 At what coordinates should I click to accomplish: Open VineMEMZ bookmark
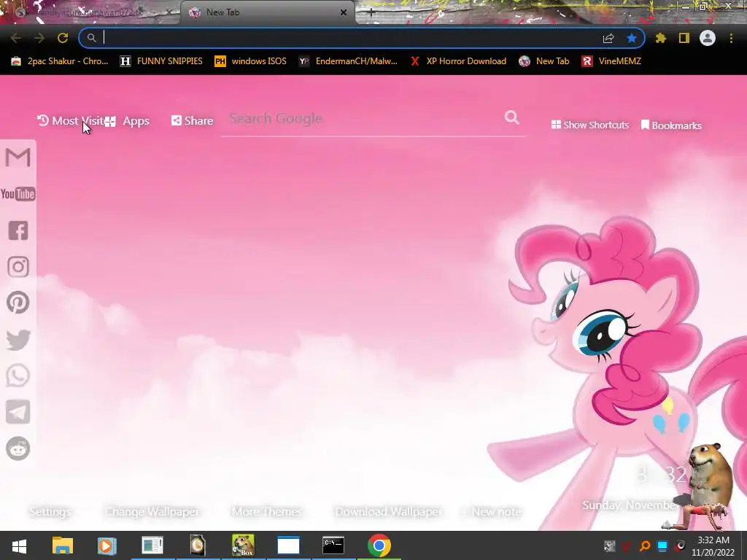611,61
